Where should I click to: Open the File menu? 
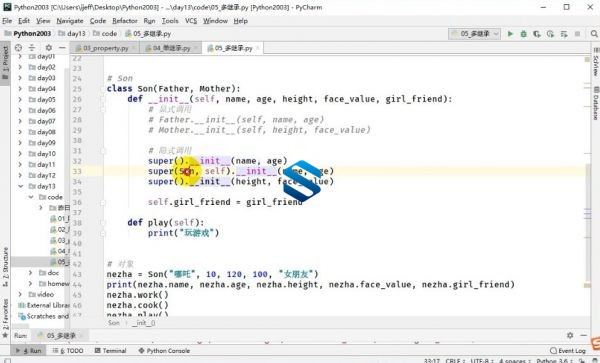pos(7,21)
